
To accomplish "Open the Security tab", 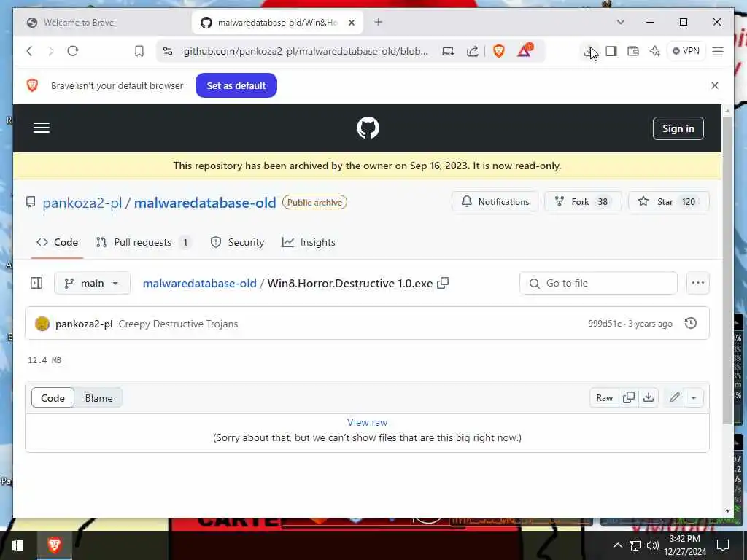I will (237, 242).
